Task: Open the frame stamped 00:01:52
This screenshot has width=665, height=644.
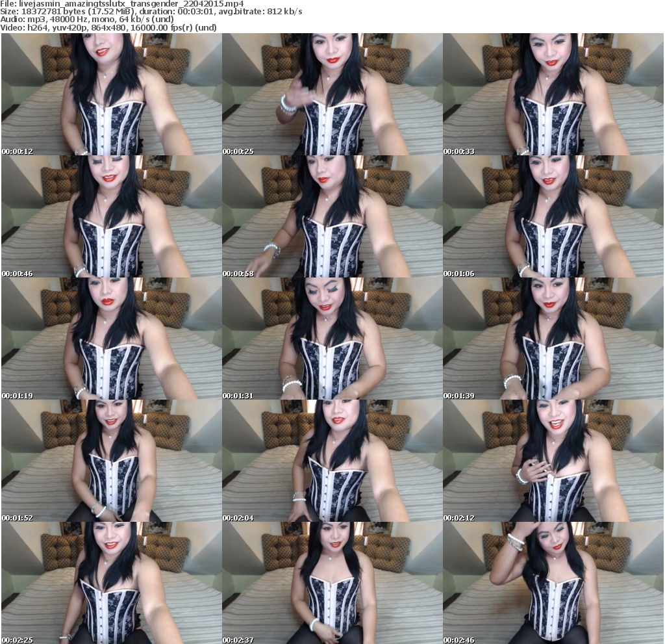Action: (x=112, y=461)
